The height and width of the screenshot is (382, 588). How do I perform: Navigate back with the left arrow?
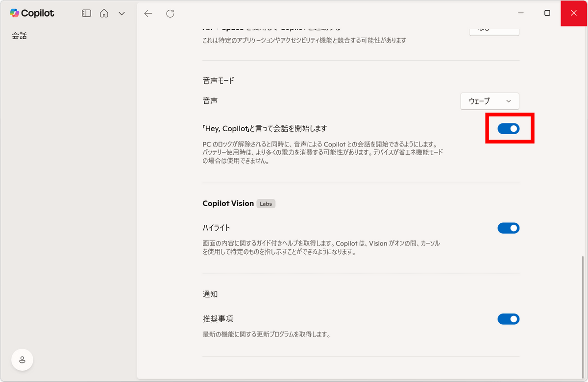148,14
